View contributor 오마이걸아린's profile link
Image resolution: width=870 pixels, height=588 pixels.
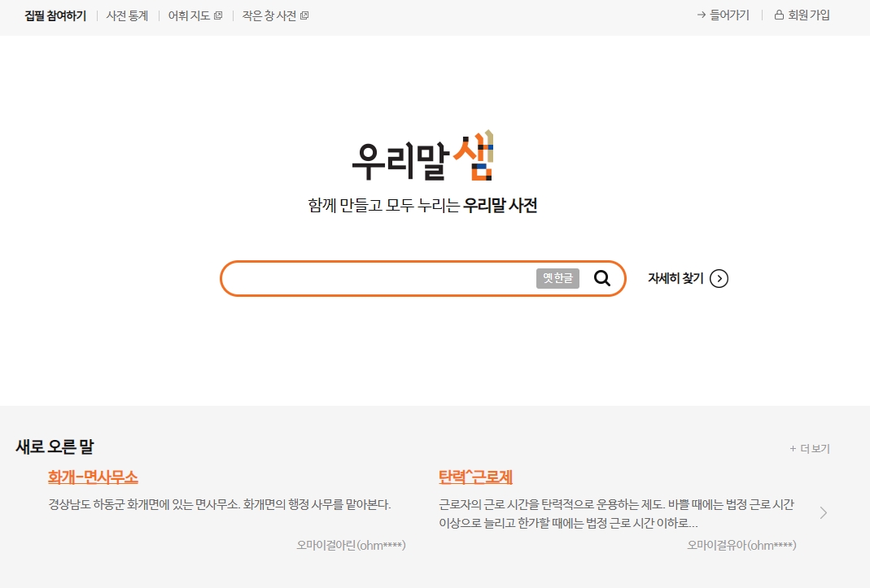pyautogui.click(x=351, y=544)
